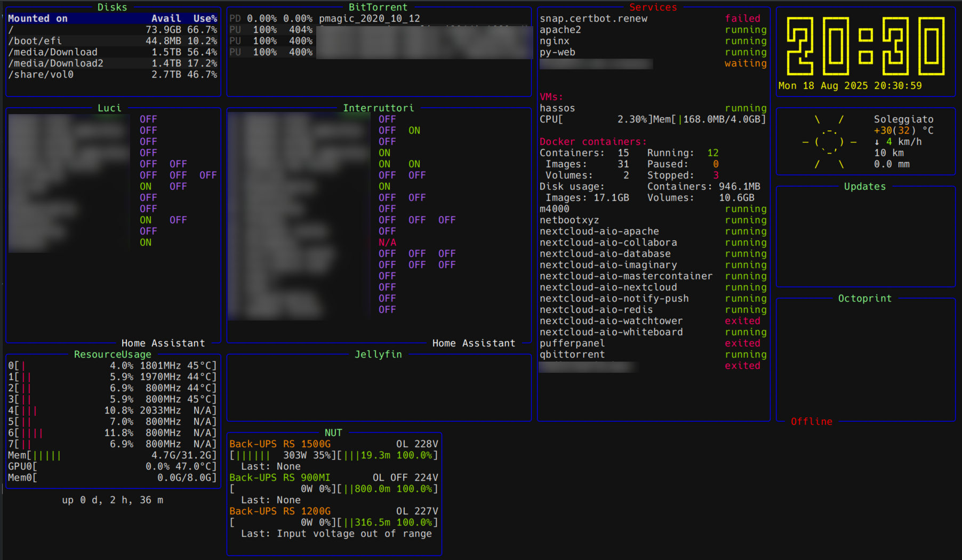Click the Disks panel title
This screenshot has width=962, height=560.
pyautogui.click(x=112, y=7)
